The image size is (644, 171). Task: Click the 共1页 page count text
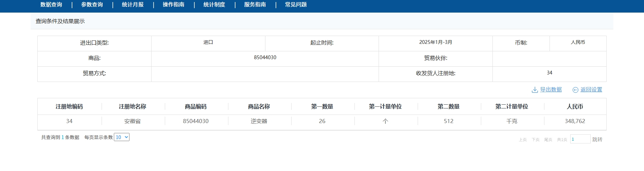pyautogui.click(x=562, y=140)
